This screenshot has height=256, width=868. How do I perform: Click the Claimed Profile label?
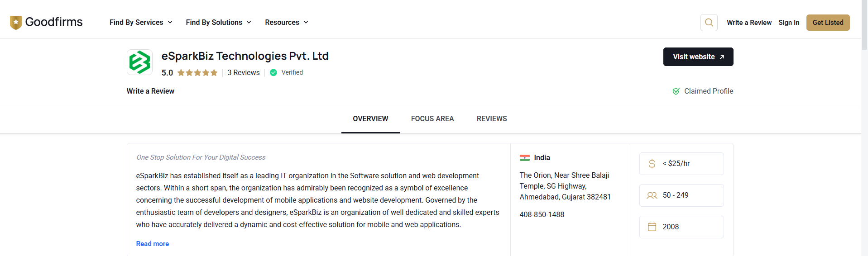pyautogui.click(x=709, y=91)
